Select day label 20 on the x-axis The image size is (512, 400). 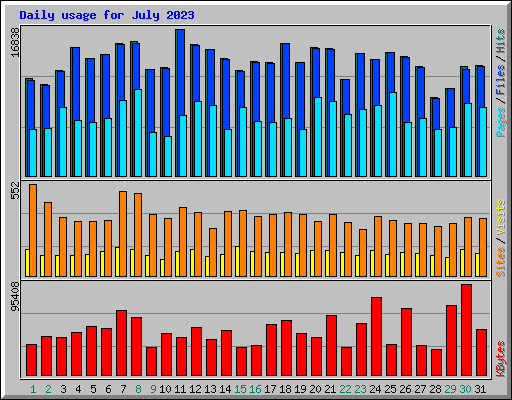click(315, 389)
